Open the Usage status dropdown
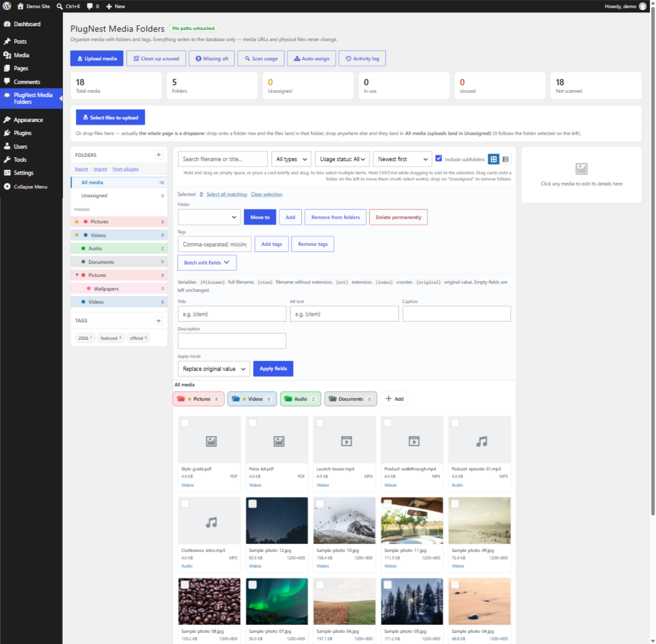This screenshot has width=656, height=644. point(342,159)
